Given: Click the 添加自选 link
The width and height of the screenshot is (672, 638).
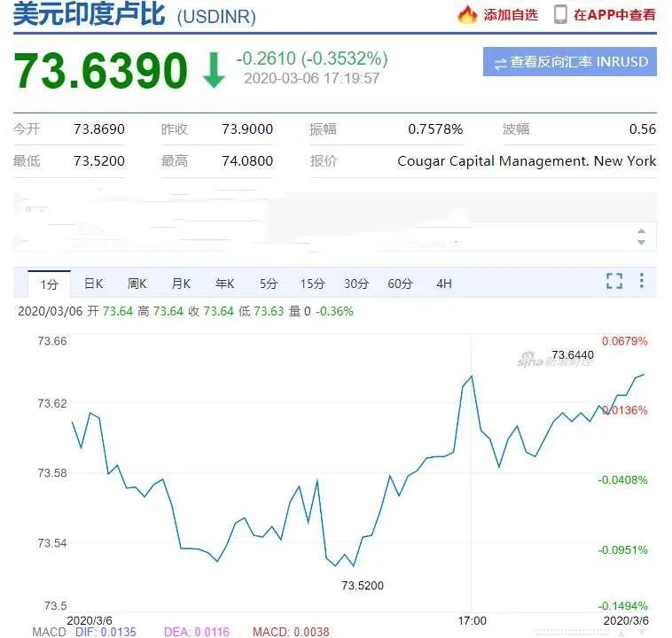Looking at the screenshot, I should coord(511,15).
